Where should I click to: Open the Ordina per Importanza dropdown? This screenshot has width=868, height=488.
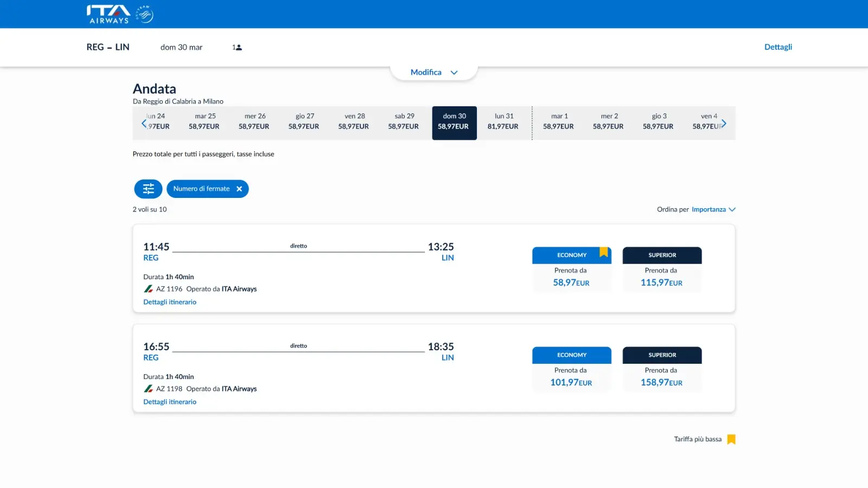(x=713, y=209)
